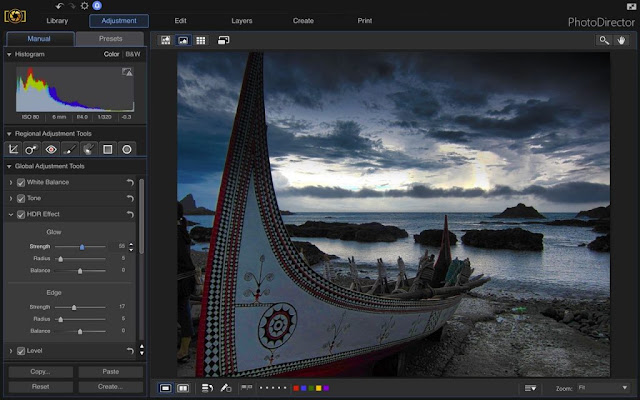Click the Glow Strength slider handle

click(82, 247)
